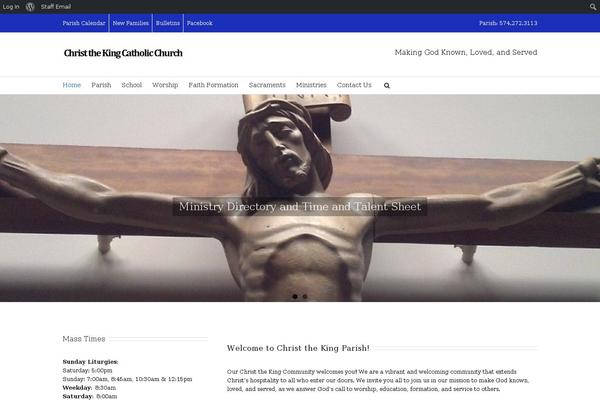The height and width of the screenshot is (400, 600).
Task: Open the Parish menu
Action: click(101, 85)
